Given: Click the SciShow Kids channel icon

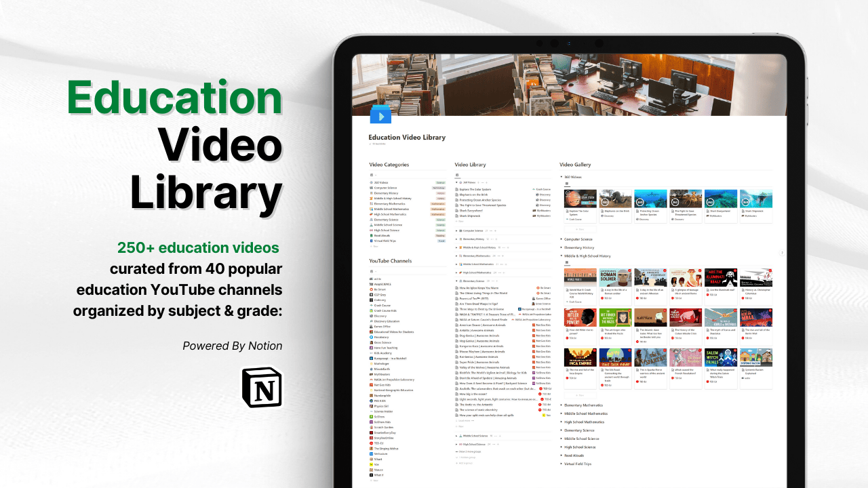Looking at the screenshot, I should coord(370,422).
